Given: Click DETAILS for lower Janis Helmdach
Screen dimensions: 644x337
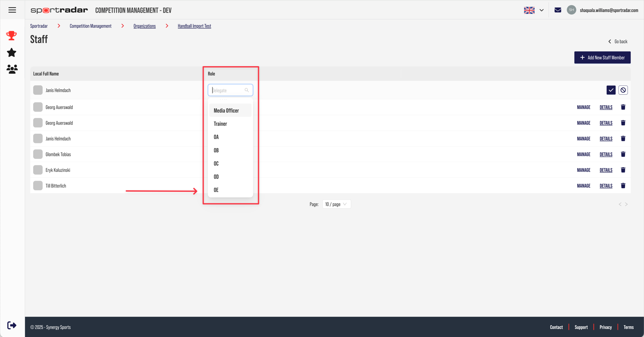Looking at the screenshot, I should pyautogui.click(x=606, y=139).
